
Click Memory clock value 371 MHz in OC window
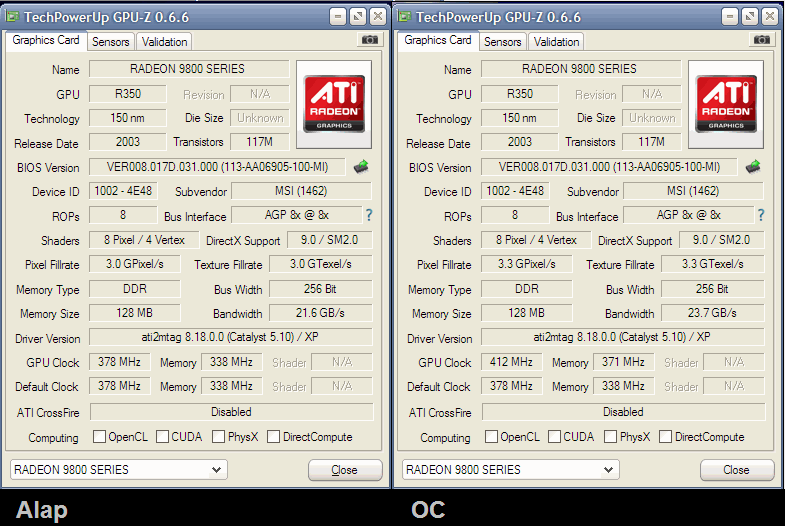623,361
